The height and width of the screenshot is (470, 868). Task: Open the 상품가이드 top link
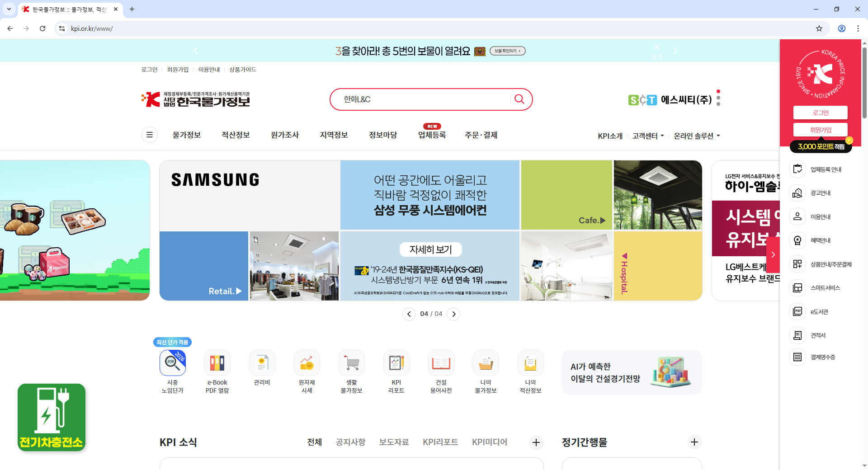click(x=243, y=70)
